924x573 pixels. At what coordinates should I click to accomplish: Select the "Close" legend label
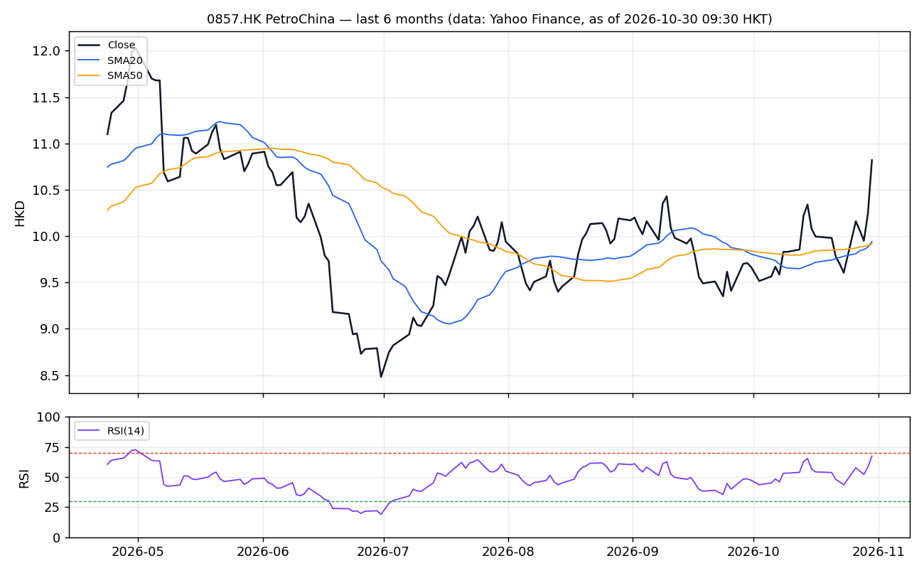(122, 45)
